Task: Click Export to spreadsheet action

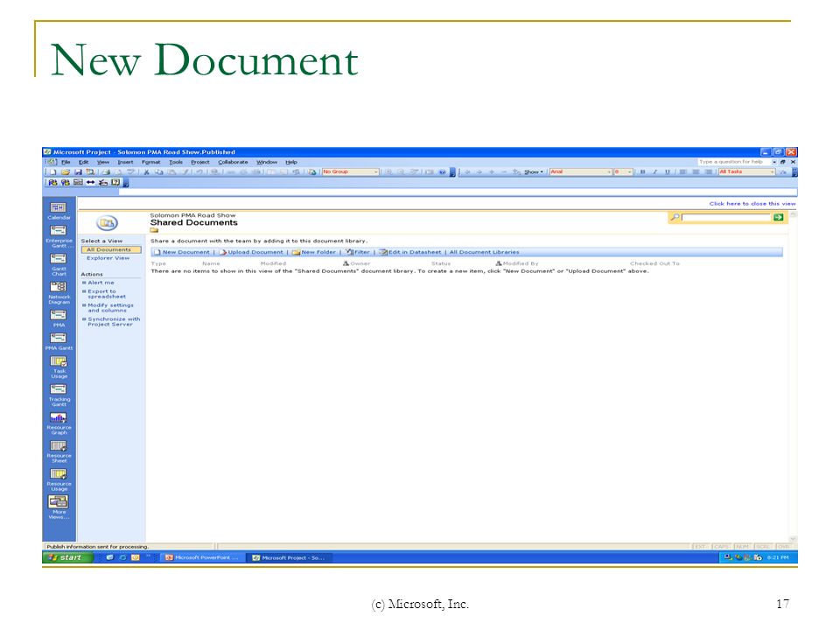Action: pyautogui.click(x=107, y=294)
